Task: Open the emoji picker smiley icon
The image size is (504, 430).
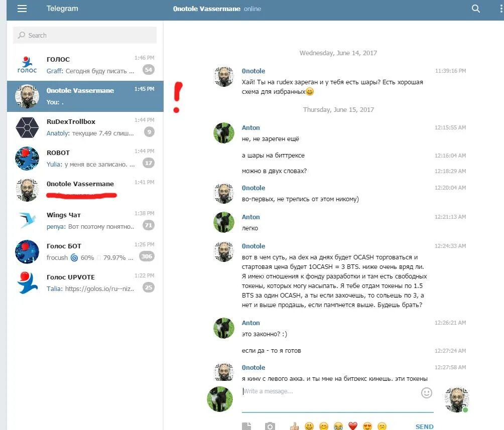Action: click(427, 393)
